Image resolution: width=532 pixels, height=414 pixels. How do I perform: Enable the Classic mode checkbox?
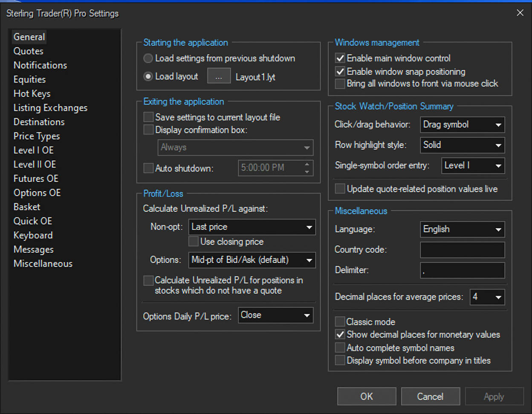(340, 322)
